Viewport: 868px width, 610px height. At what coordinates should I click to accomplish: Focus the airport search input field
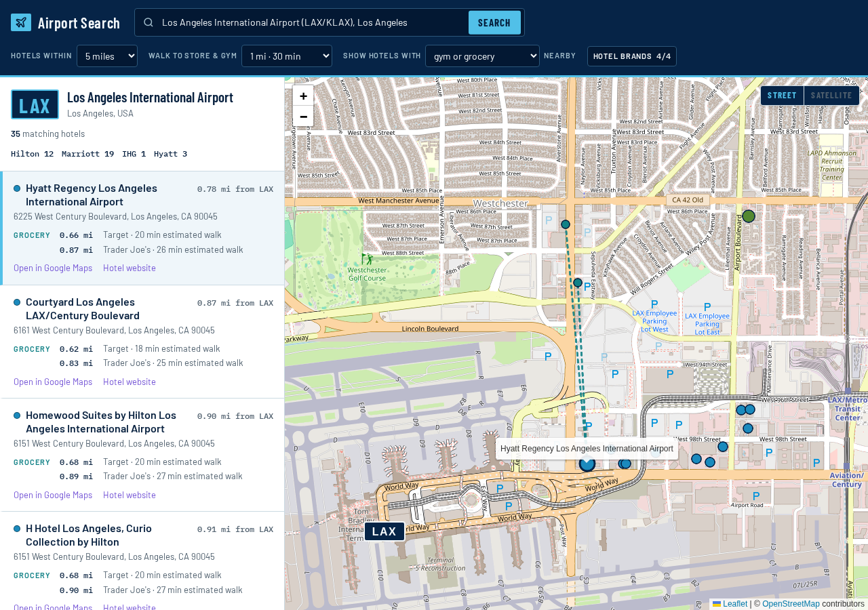pos(312,22)
